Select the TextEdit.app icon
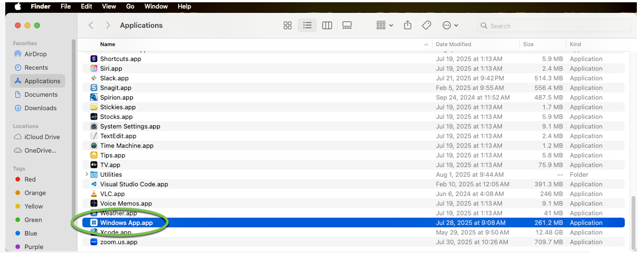644x253 pixels. pos(94,136)
